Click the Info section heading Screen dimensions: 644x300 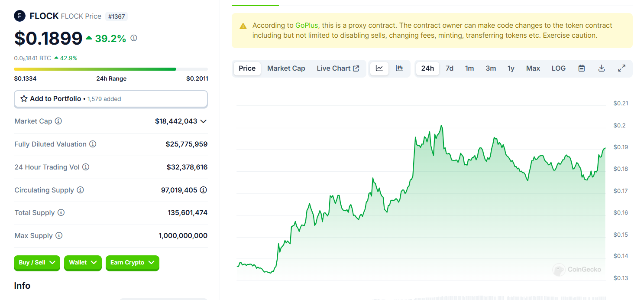tap(22, 286)
